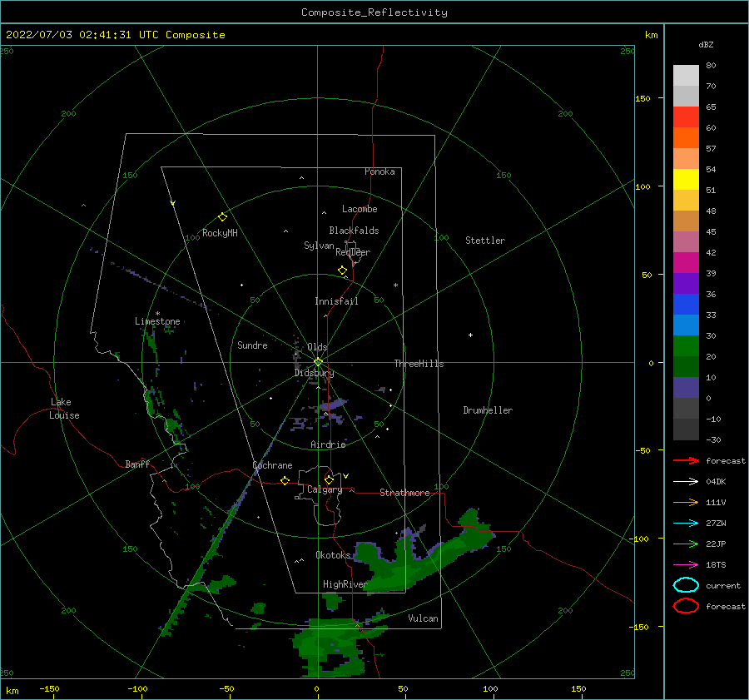
Task: Click the Okotoks label
Action: [x=333, y=554]
